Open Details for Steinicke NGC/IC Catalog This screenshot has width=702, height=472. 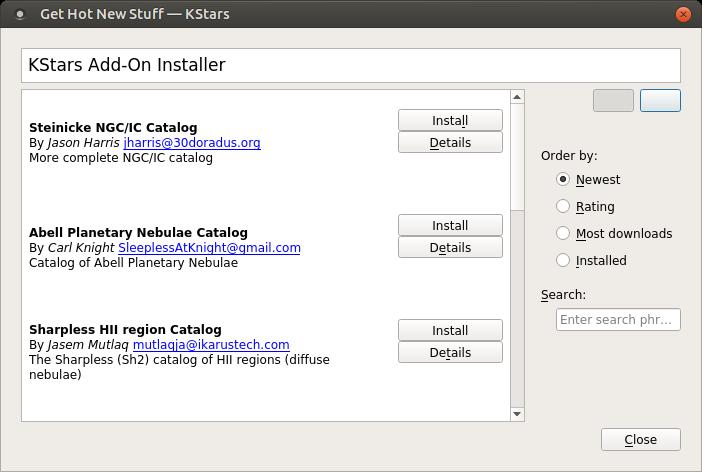pos(450,143)
